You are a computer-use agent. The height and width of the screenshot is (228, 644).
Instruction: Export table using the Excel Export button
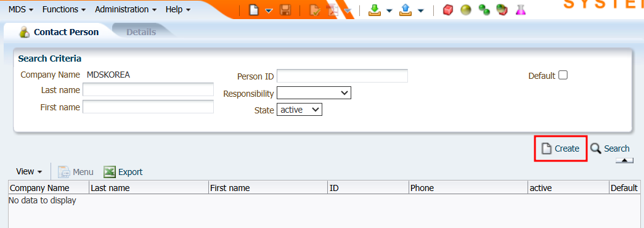pyautogui.click(x=123, y=172)
